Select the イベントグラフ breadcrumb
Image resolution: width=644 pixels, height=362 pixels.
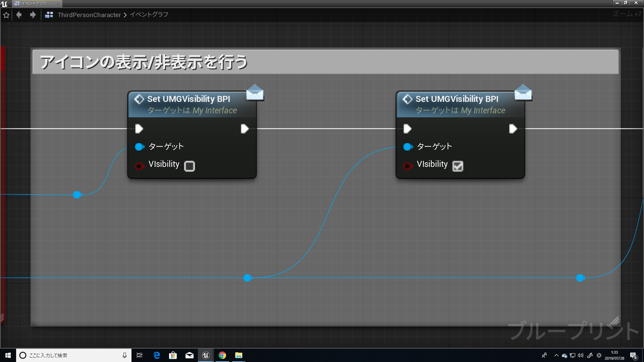coord(149,15)
